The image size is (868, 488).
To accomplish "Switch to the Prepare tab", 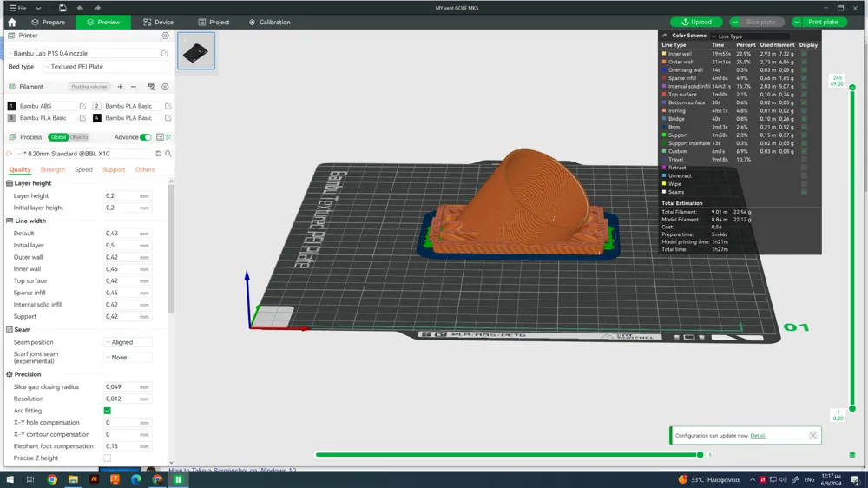I will 48,23.
